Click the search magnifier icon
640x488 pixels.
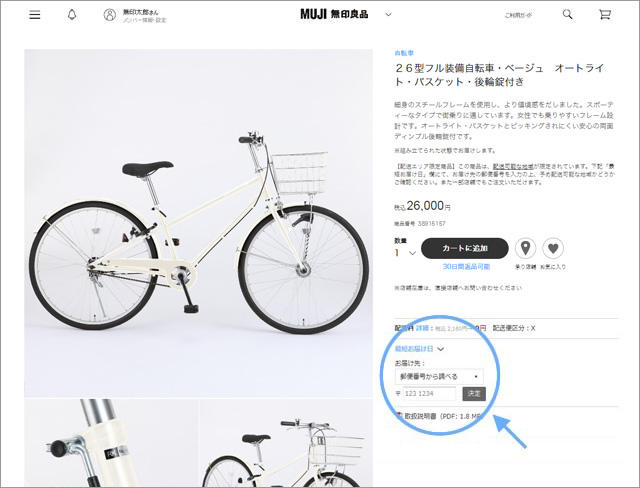[567, 15]
